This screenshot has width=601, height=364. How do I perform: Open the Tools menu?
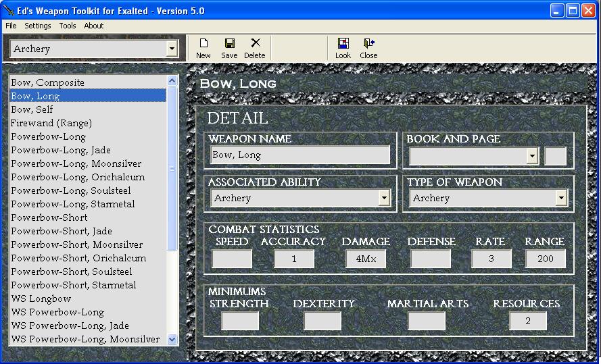tap(68, 26)
